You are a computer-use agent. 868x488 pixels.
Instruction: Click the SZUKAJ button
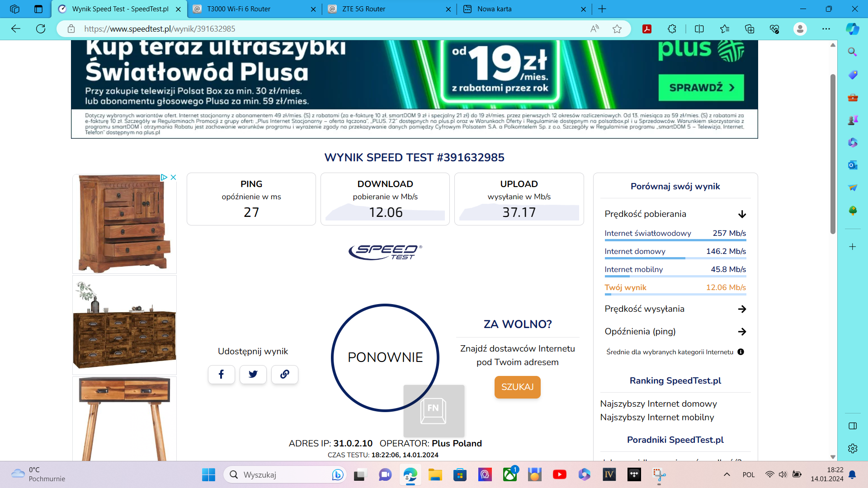[517, 387]
